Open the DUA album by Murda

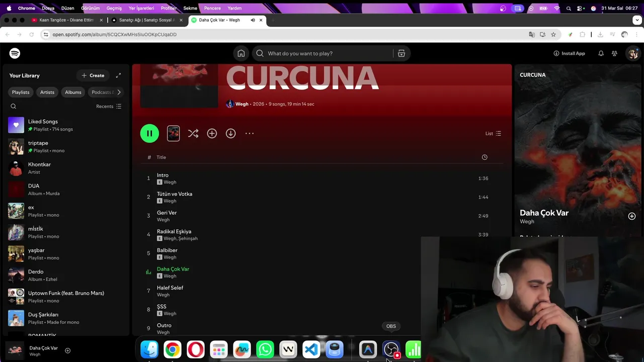(x=65, y=190)
